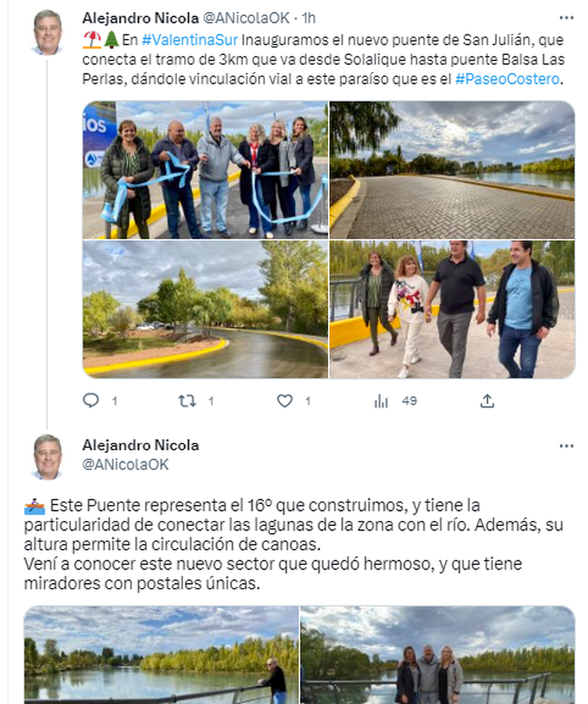
Task: Open the #ValentinaSur hashtag
Action: (189, 40)
